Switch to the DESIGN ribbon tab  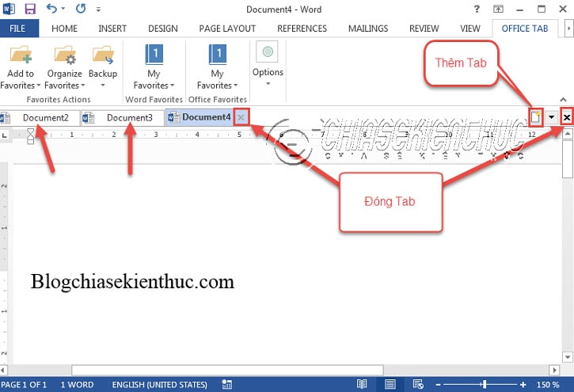pyautogui.click(x=162, y=29)
